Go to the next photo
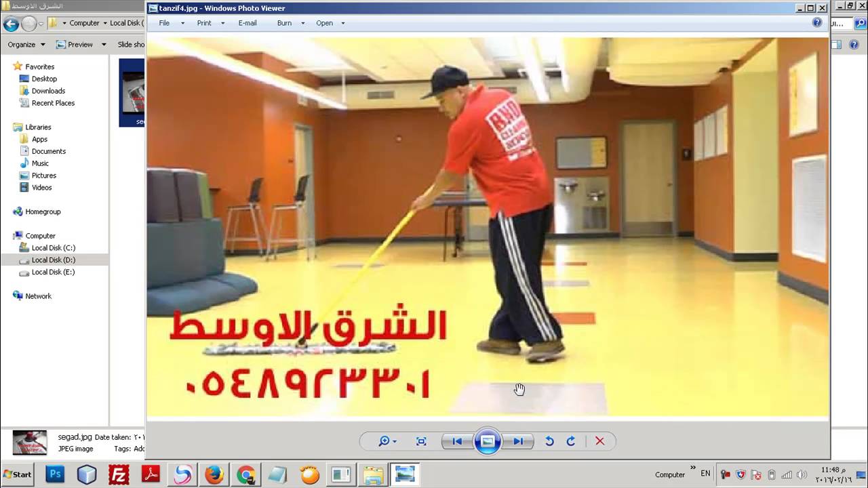This screenshot has height=488, width=868. [x=517, y=441]
